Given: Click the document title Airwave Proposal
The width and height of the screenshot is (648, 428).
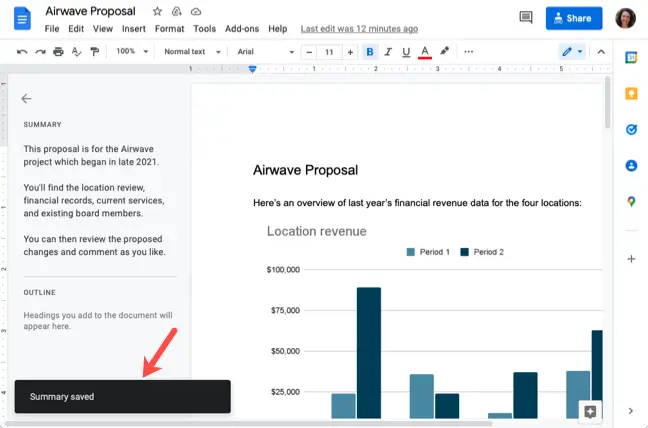Looking at the screenshot, I should 90,11.
